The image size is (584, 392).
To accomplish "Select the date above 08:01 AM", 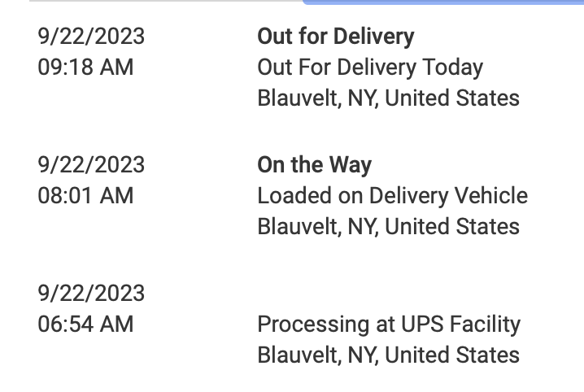I will pos(91,165).
